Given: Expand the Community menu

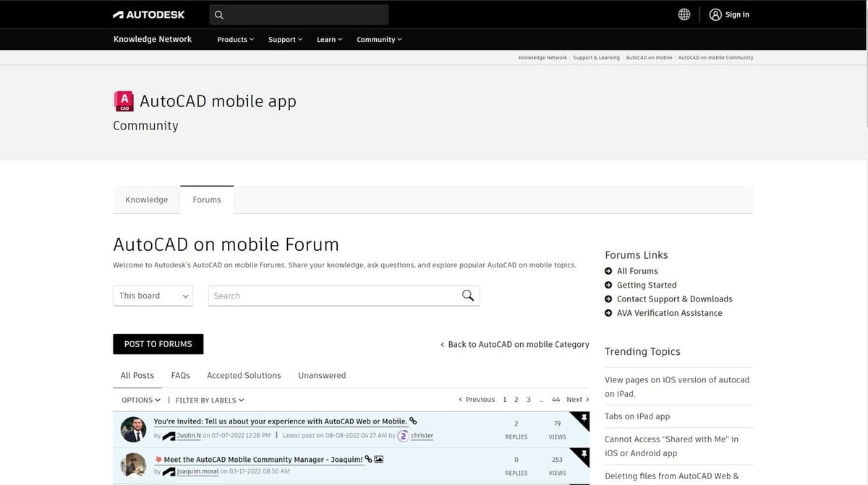Looking at the screenshot, I should (379, 40).
